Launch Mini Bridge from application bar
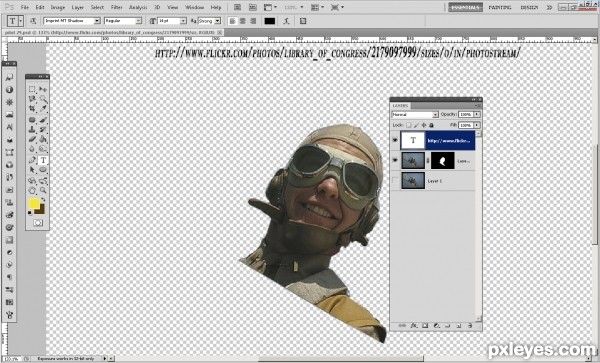Viewport: 600px width, 363px height. (x=253, y=7)
